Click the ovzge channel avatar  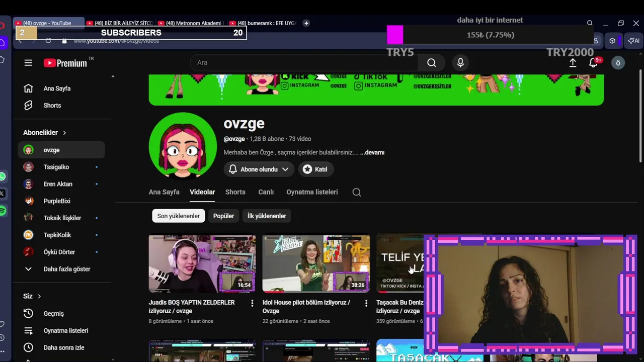pyautogui.click(x=183, y=145)
